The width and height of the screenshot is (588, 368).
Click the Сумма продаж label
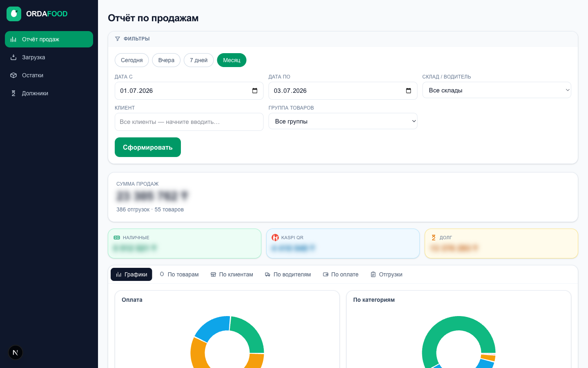[137, 184]
